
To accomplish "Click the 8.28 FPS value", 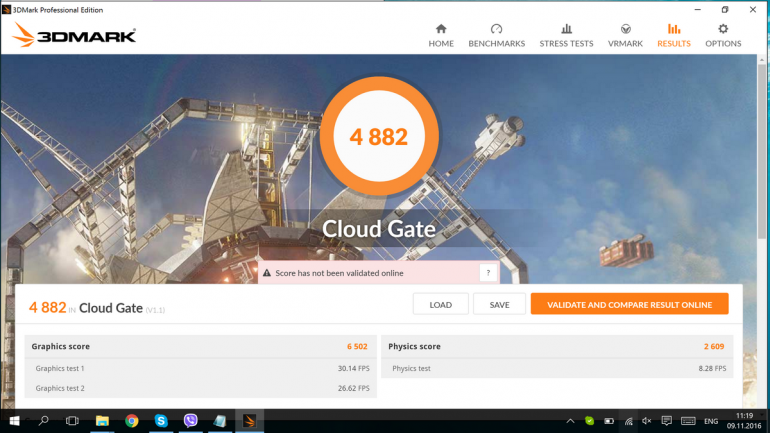I will (712, 368).
